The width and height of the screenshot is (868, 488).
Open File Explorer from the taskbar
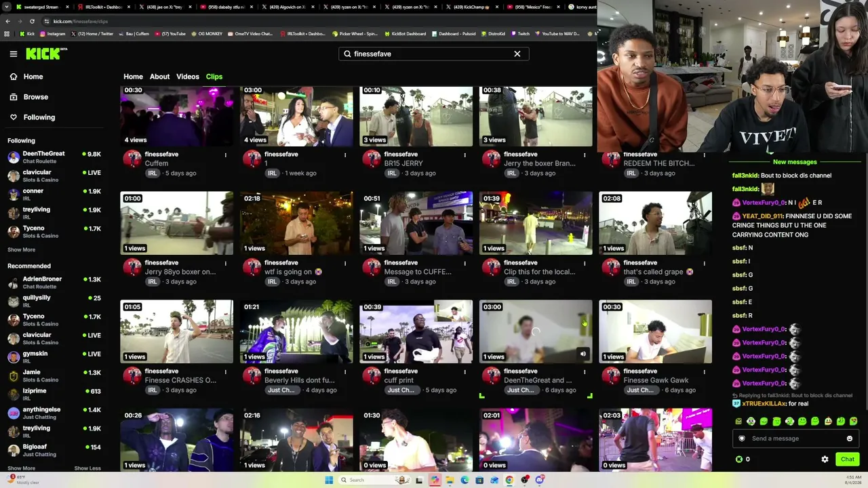tap(449, 480)
